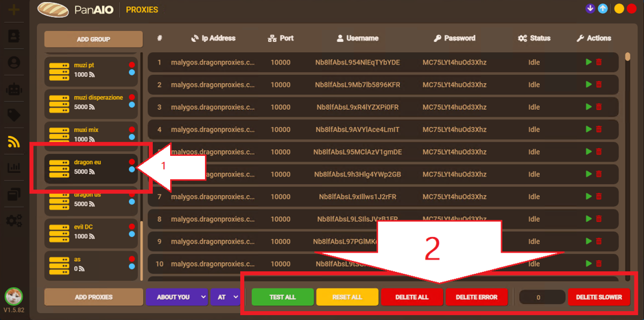Open the AT region dropdown

pyautogui.click(x=225, y=297)
